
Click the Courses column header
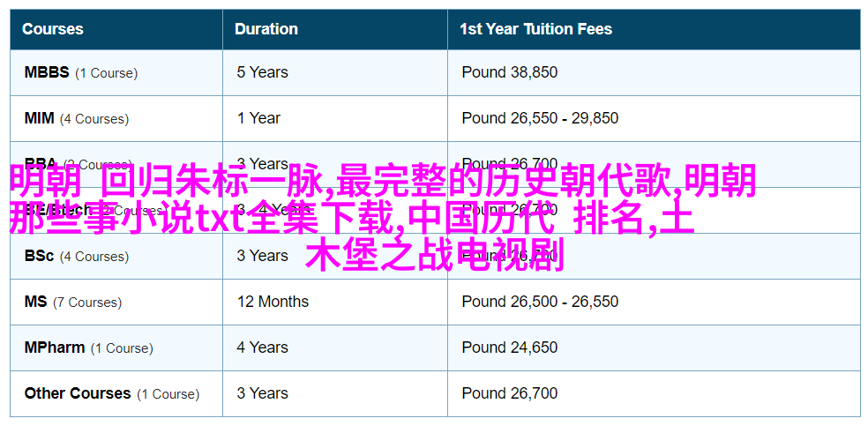click(53, 29)
